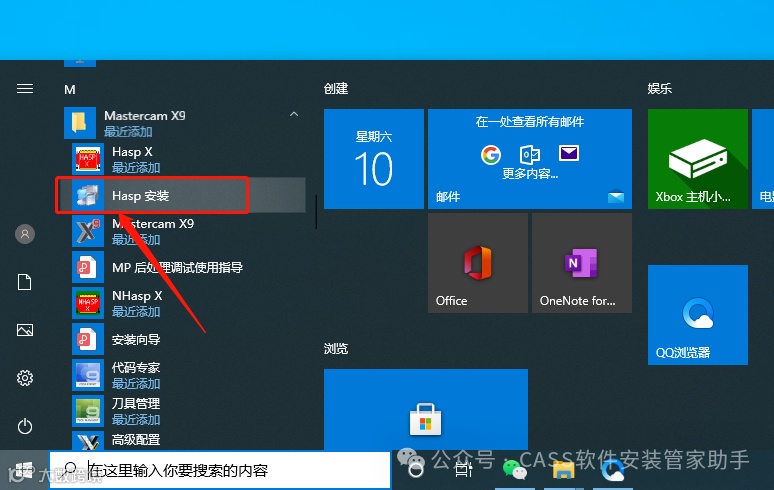The height and width of the screenshot is (490, 774).
Task: Open the calendar tile showing 星期六 10
Action: (x=374, y=159)
